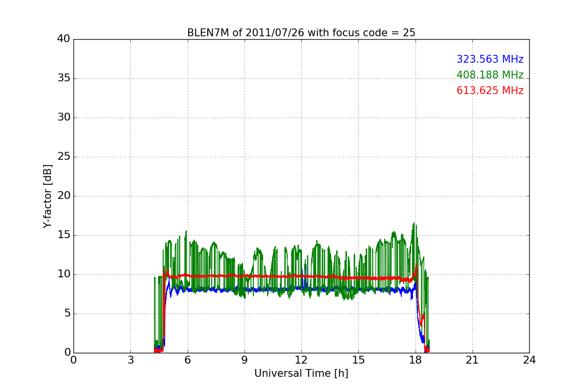Click the y-axis tick label 30

[63, 118]
